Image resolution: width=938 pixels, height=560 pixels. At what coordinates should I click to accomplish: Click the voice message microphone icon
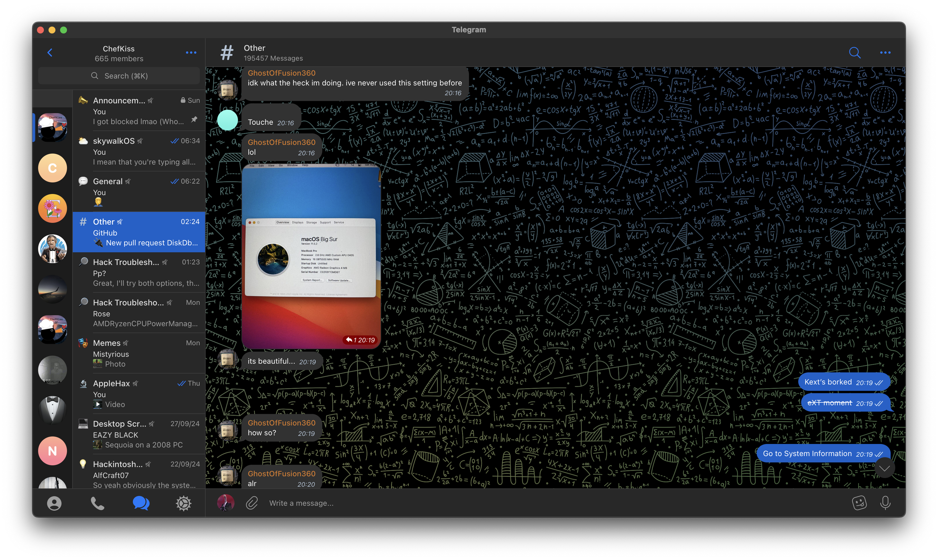885,503
